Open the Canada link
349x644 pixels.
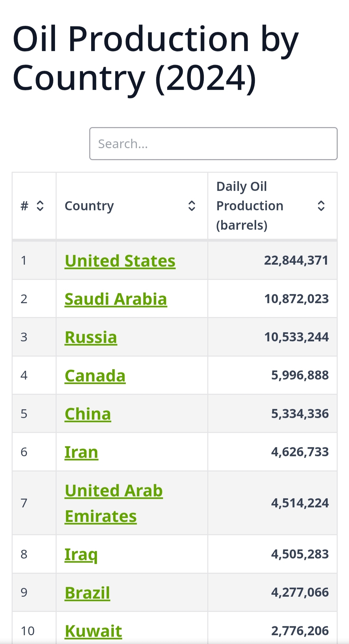pyautogui.click(x=95, y=376)
